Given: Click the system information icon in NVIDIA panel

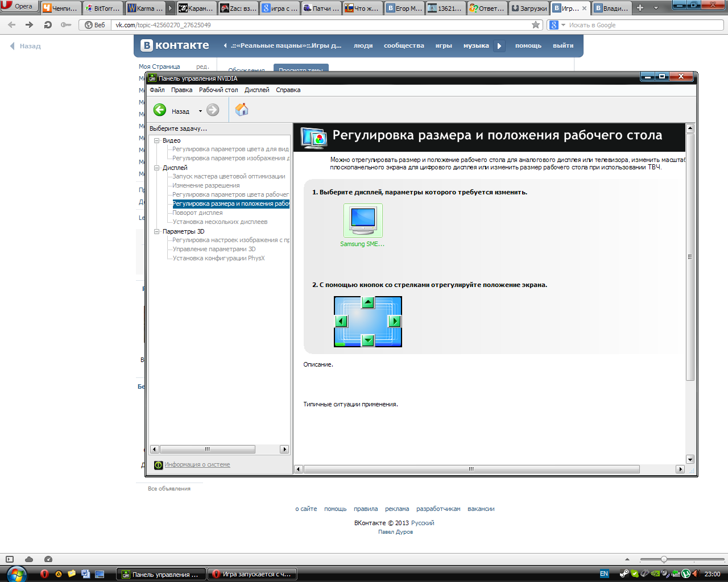Looking at the screenshot, I should [159, 465].
